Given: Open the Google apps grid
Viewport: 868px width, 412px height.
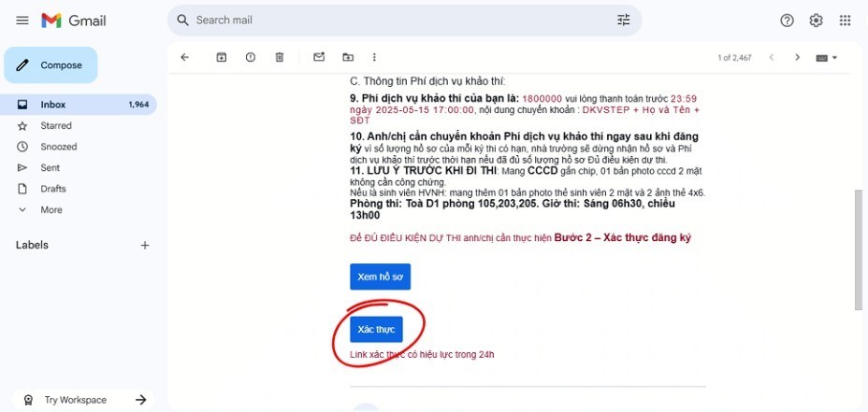Looking at the screenshot, I should (845, 21).
